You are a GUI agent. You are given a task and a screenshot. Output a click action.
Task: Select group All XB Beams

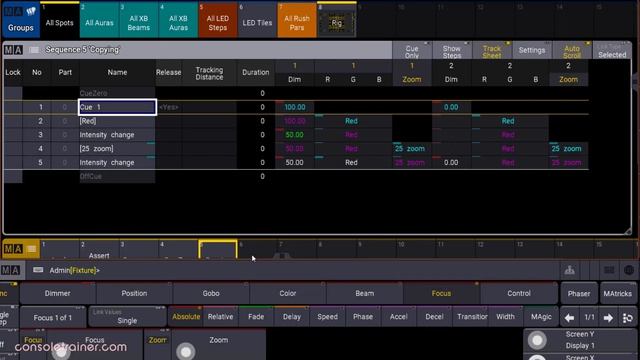click(139, 20)
